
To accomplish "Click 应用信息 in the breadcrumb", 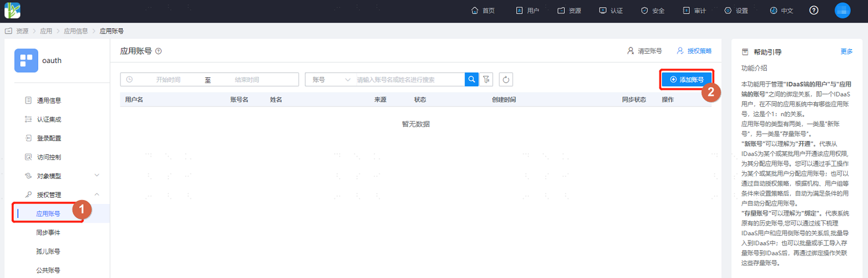I will tap(75, 31).
